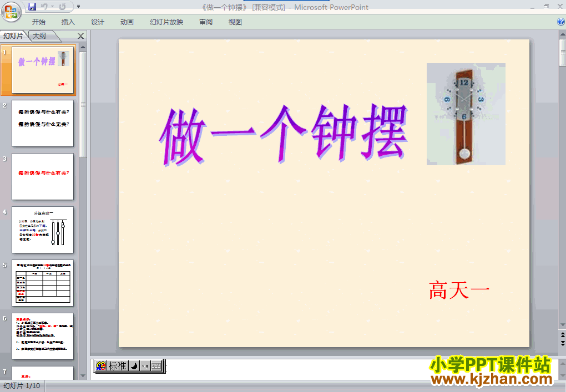Open the 动画 ribbon tab
Screen dimensions: 566x392
coord(127,22)
